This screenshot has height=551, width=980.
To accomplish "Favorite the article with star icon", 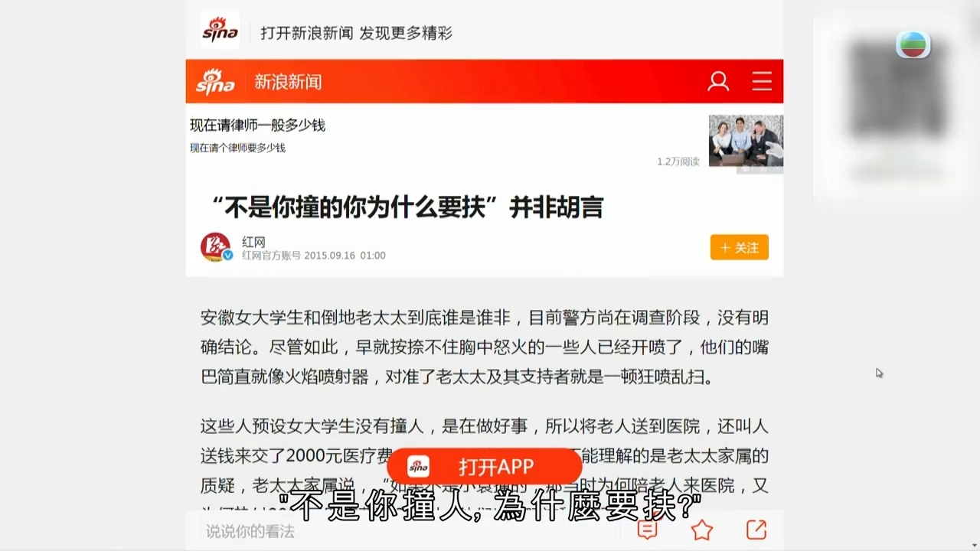I will (702, 530).
